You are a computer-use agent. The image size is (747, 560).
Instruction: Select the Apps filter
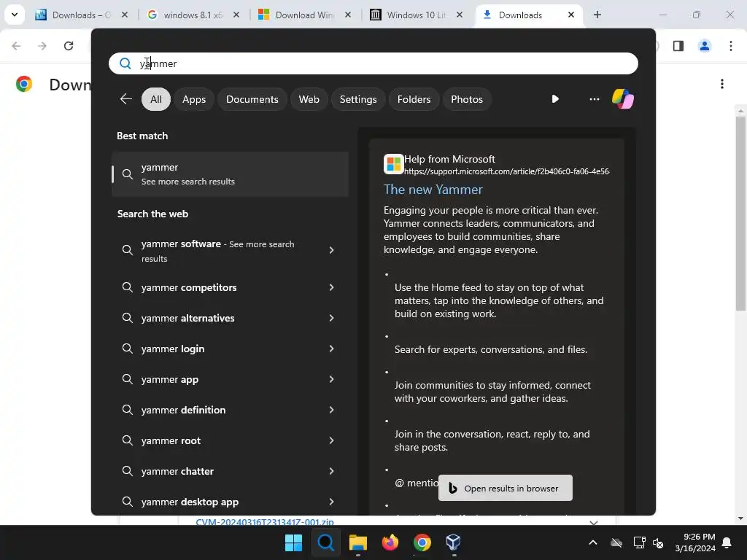point(194,99)
